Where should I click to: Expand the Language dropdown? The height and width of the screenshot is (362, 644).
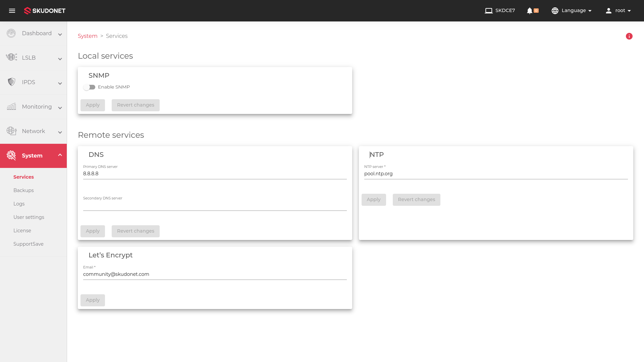pyautogui.click(x=572, y=11)
